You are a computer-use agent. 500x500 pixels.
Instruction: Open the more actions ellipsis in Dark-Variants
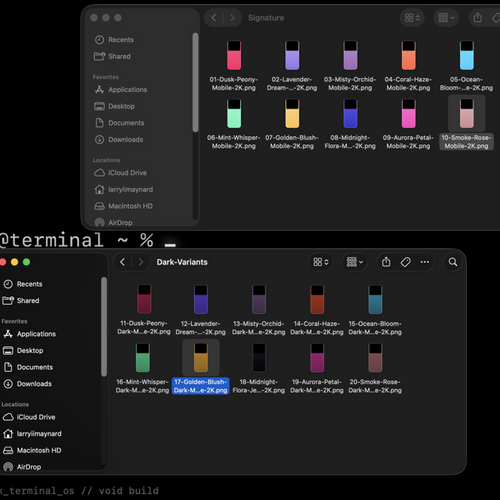pos(425,262)
